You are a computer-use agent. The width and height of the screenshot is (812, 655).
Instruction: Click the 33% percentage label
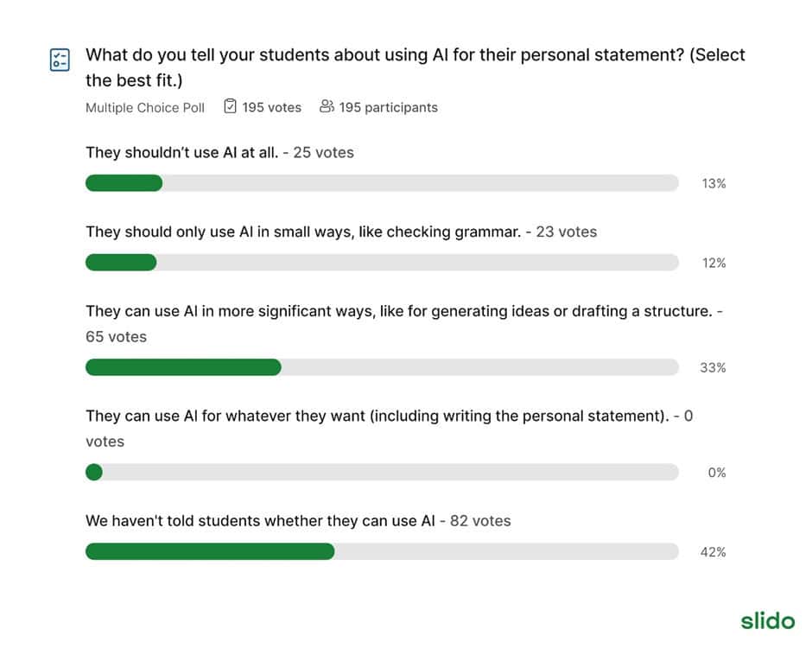point(713,367)
